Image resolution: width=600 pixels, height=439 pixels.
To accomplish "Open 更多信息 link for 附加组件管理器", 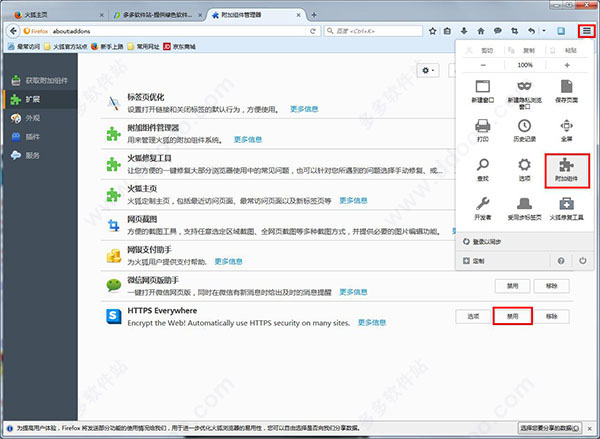I will 248,140.
